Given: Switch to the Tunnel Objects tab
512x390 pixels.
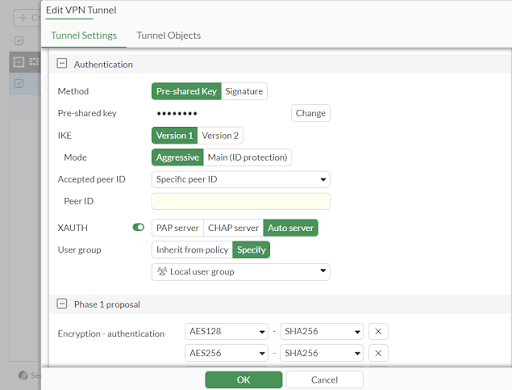Looking at the screenshot, I should click(x=169, y=36).
